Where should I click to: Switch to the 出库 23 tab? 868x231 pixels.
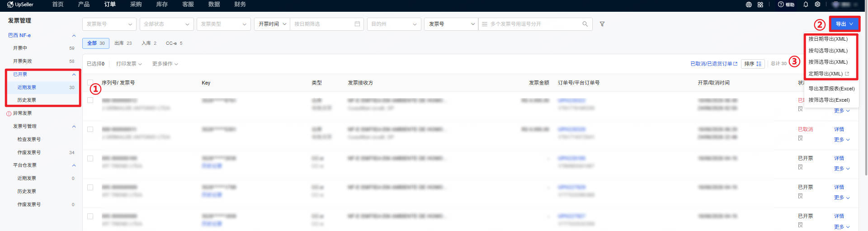123,43
